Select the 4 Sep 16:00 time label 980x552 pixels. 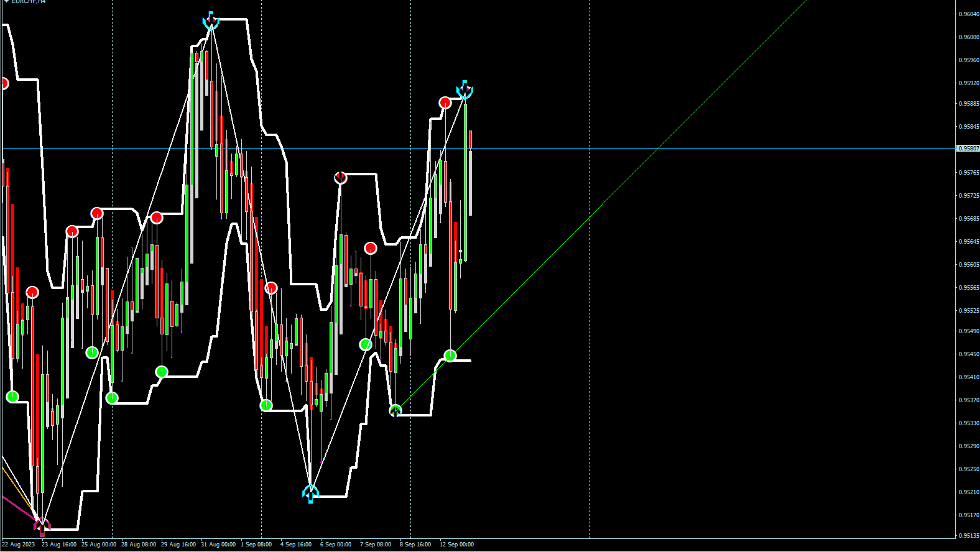click(x=296, y=545)
